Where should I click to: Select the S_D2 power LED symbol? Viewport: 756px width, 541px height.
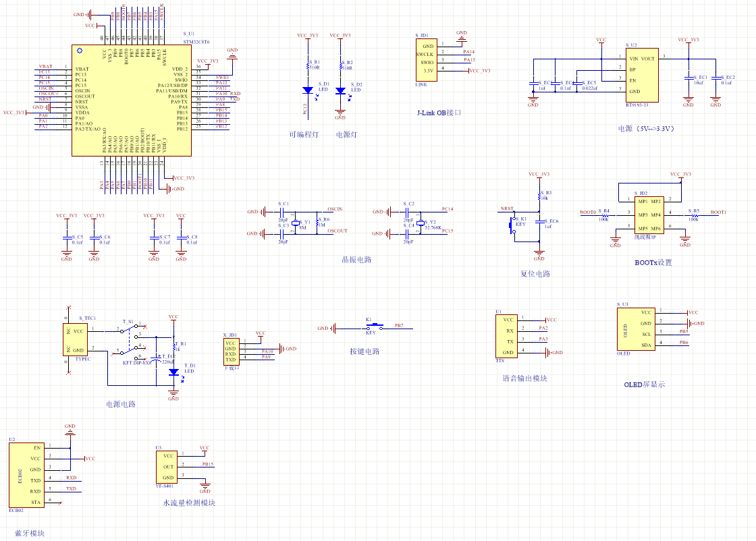point(340,90)
